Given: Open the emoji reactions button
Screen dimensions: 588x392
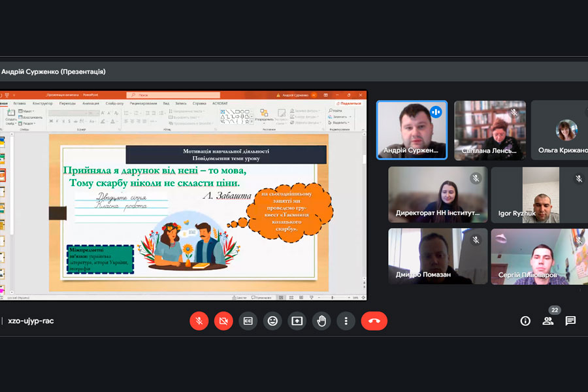Looking at the screenshot, I should (272, 321).
